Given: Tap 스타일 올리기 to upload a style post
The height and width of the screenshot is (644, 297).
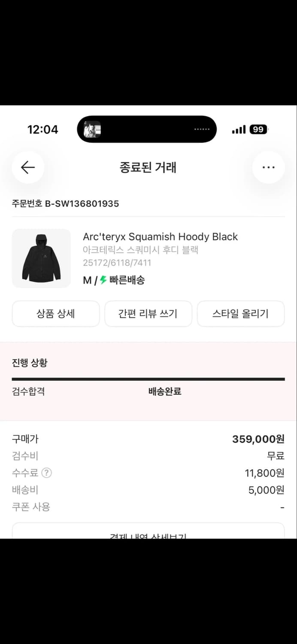Looking at the screenshot, I should click(x=241, y=314).
